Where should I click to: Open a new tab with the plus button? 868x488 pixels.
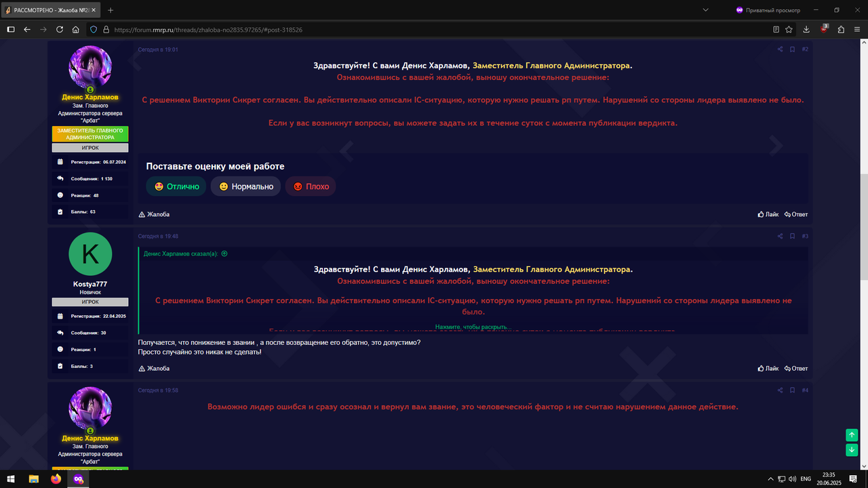pyautogui.click(x=110, y=9)
